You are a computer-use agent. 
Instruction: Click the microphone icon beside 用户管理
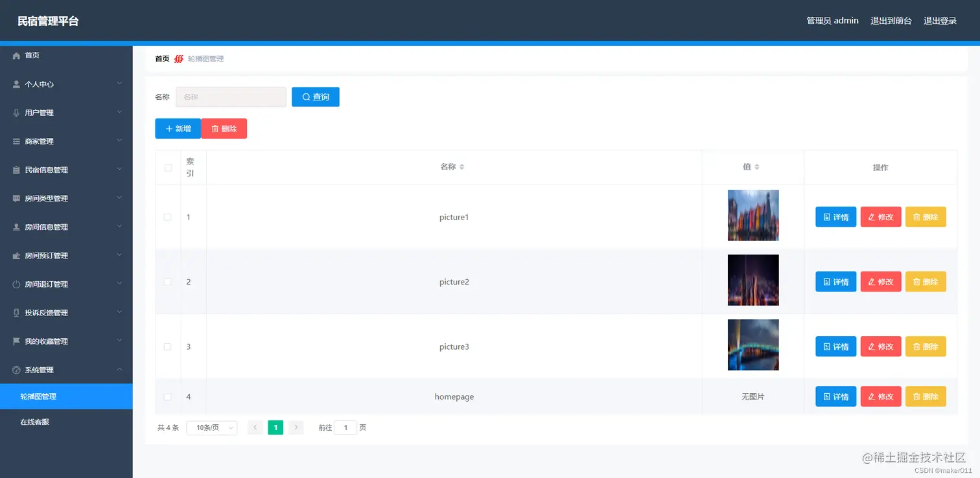pyautogui.click(x=16, y=113)
